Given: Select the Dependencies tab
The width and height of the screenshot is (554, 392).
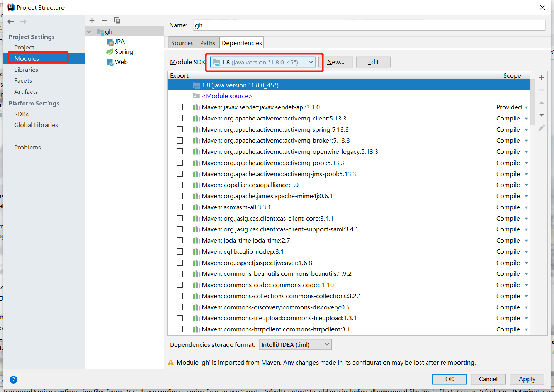Looking at the screenshot, I should point(242,43).
